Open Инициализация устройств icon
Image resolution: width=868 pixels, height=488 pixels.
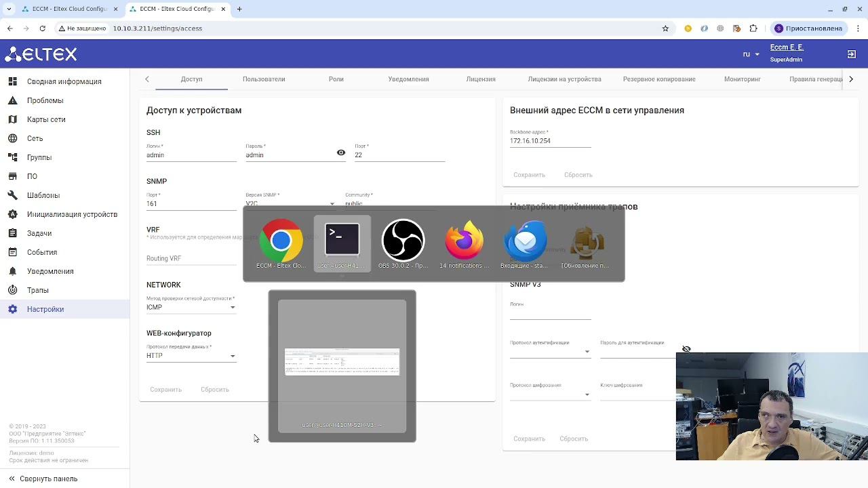tap(12, 214)
